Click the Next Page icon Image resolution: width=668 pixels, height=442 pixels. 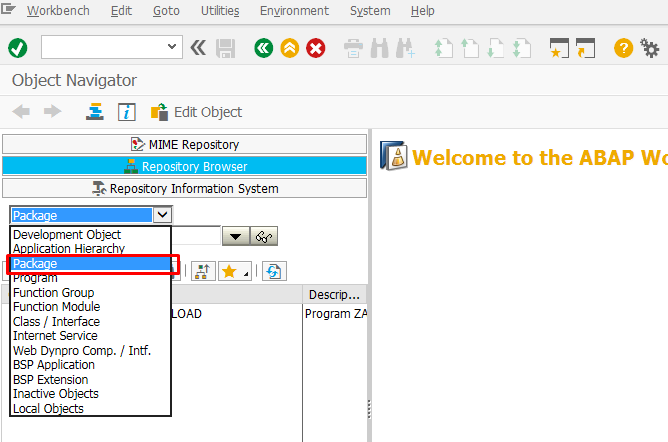click(495, 48)
